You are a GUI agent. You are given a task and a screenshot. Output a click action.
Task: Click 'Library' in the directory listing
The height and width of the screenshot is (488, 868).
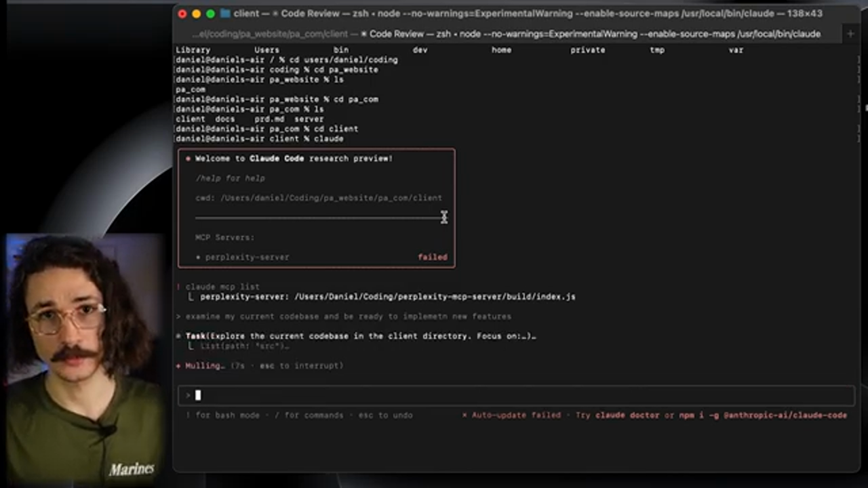pyautogui.click(x=193, y=50)
